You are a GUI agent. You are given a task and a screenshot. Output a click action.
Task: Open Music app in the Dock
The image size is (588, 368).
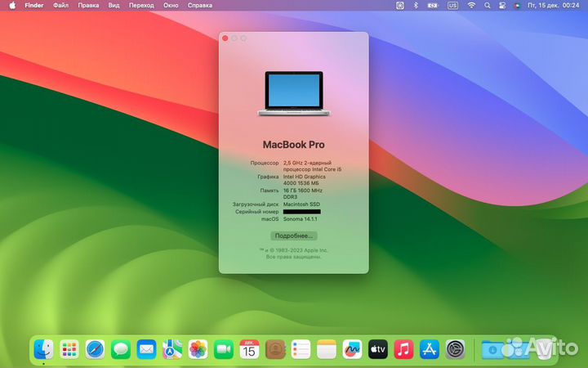[403, 350]
